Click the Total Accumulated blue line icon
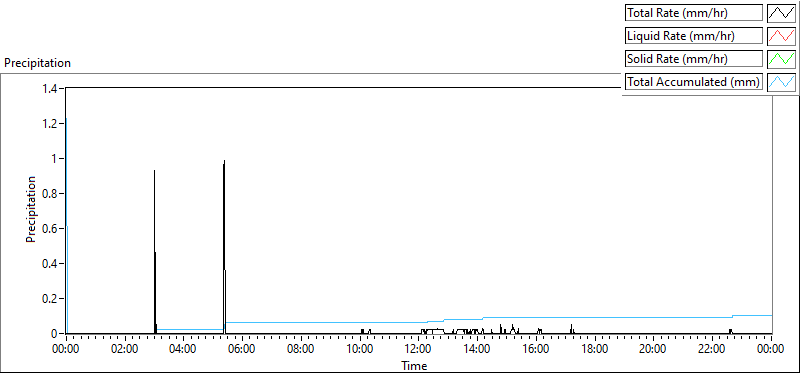 coord(781,82)
